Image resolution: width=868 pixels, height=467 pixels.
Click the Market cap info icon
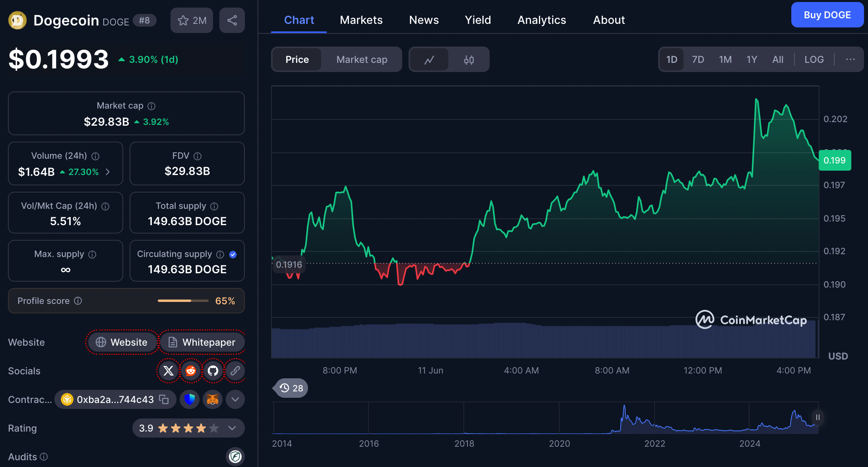point(151,106)
